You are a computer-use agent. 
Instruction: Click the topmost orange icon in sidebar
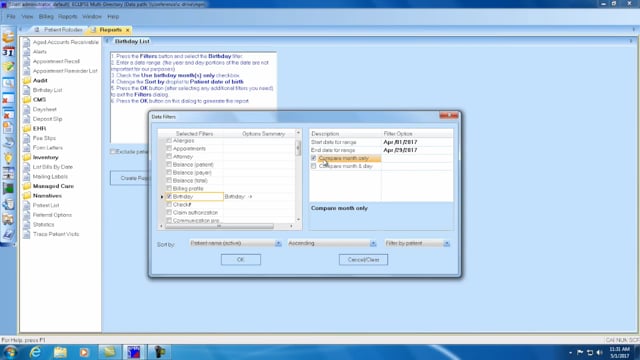(8, 37)
